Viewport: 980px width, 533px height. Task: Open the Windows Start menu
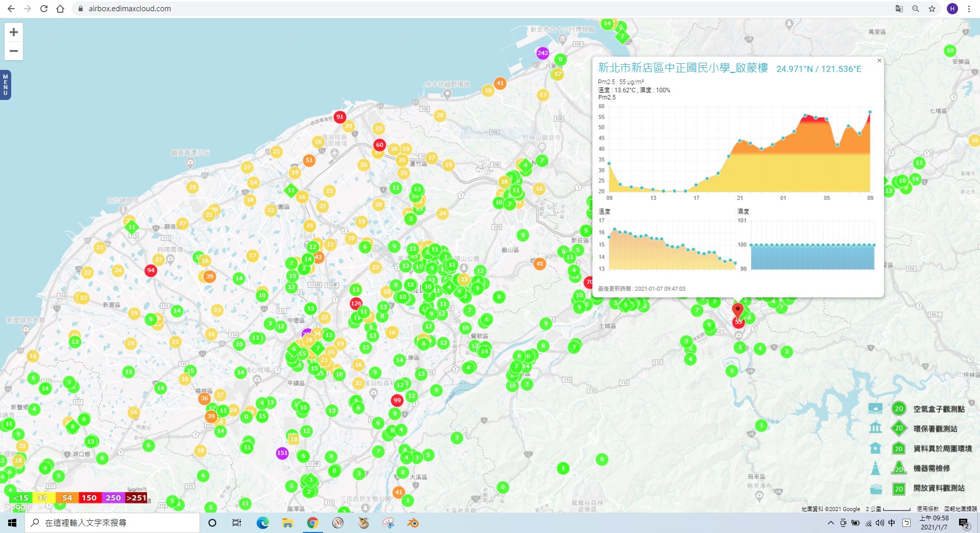12,523
